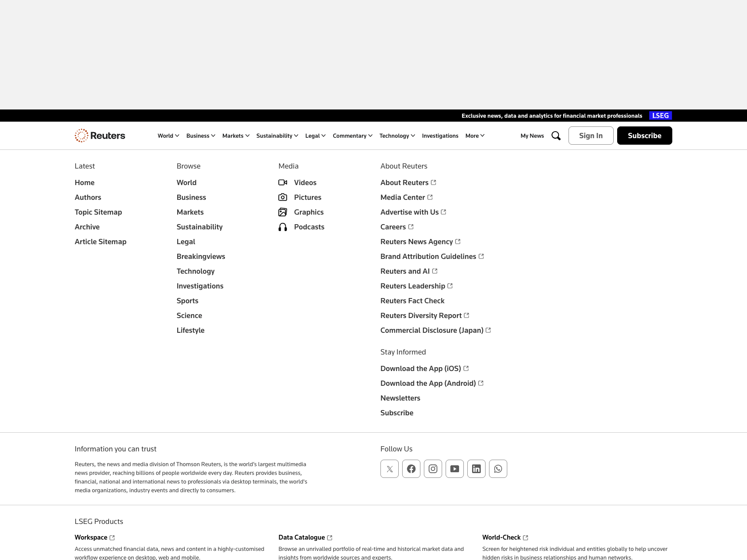
Task: Click external-link icon beside Download the App (iOS)
Action: (466, 368)
